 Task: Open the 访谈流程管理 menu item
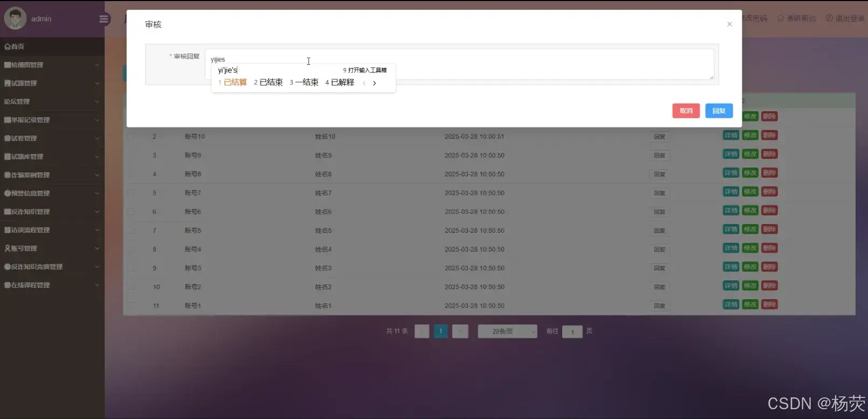pyautogui.click(x=52, y=230)
